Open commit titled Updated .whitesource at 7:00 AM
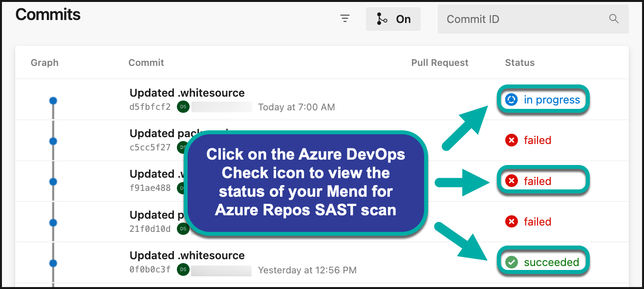This screenshot has width=644, height=289. 187,93
